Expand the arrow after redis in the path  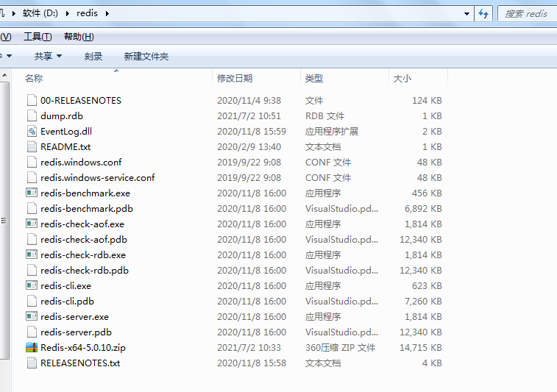pyautogui.click(x=107, y=14)
